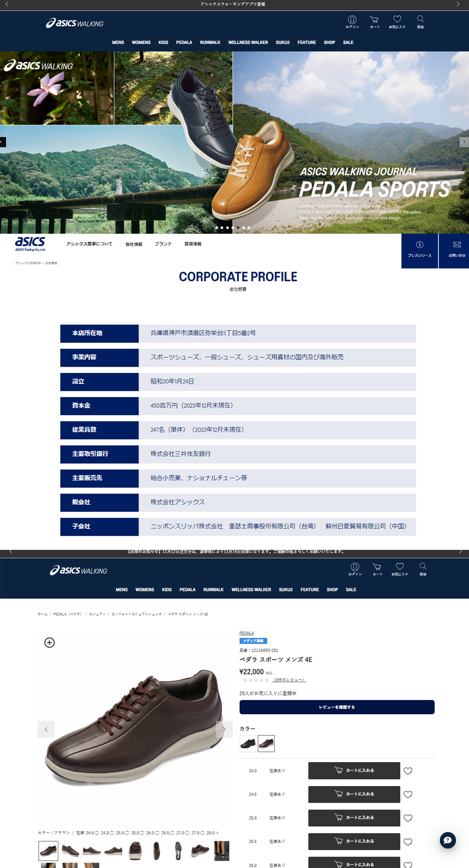Add size 25.0 to cart

(354, 818)
